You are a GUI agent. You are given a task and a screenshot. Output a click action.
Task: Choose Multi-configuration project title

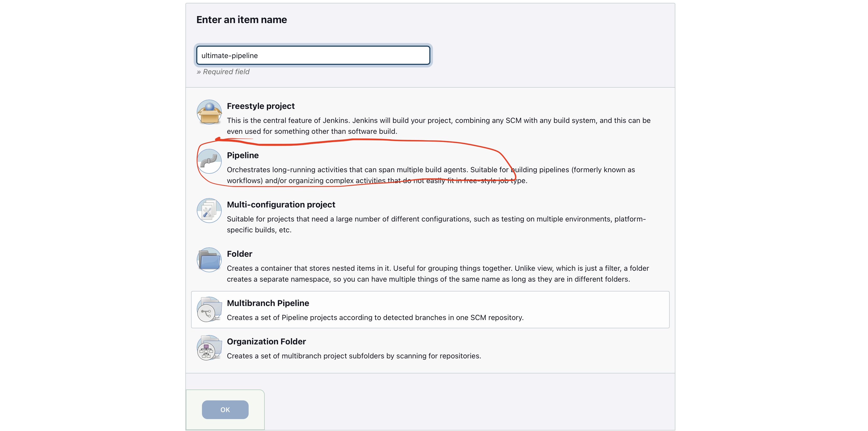tap(281, 205)
